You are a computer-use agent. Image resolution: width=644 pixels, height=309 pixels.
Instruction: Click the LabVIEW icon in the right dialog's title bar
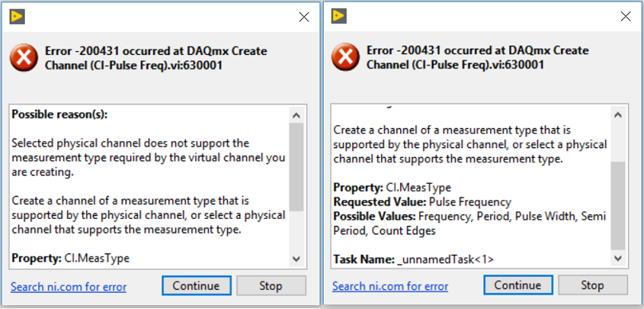click(x=339, y=16)
